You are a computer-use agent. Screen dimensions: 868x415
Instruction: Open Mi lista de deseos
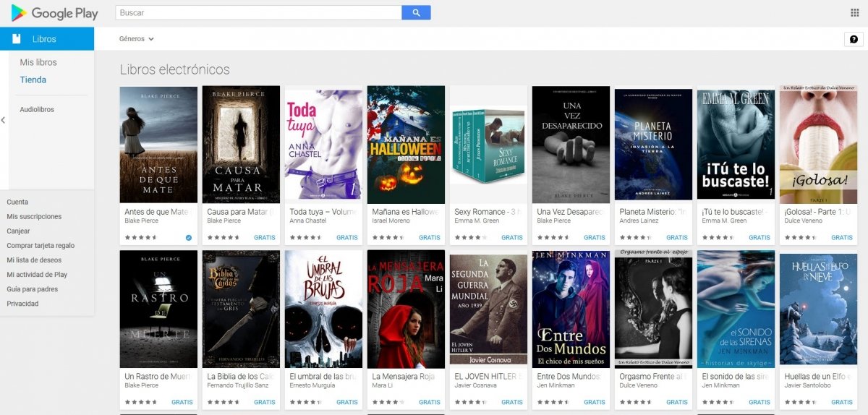coord(34,260)
